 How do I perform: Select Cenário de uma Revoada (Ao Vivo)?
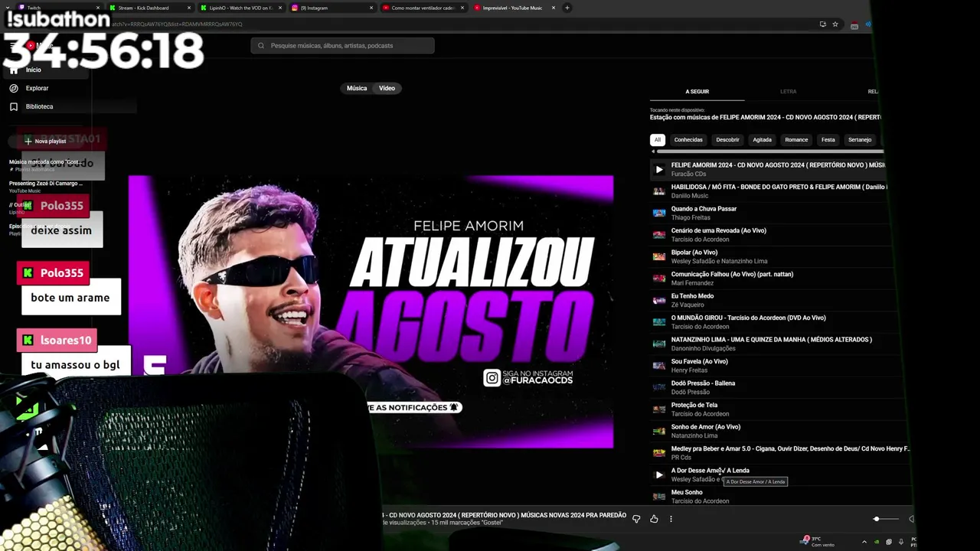[x=718, y=230]
